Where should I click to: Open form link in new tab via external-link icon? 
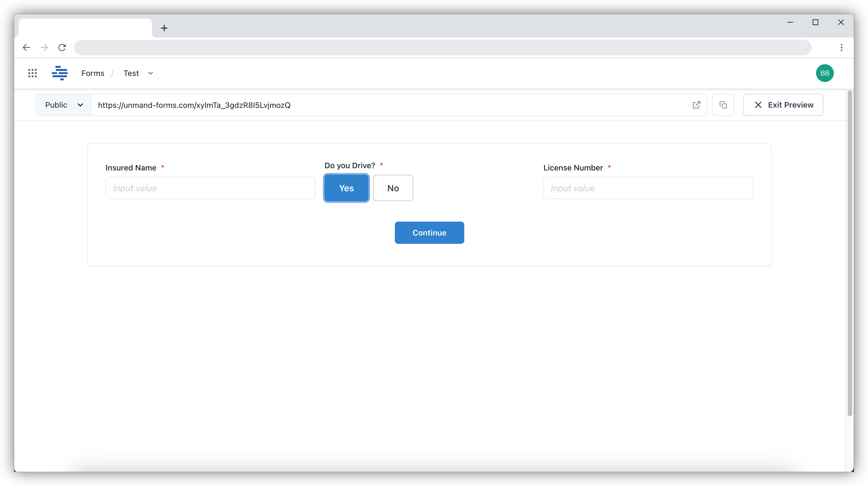pos(697,105)
